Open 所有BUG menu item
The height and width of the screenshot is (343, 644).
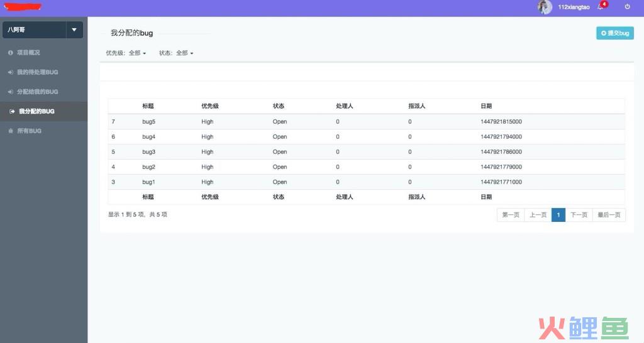[29, 131]
